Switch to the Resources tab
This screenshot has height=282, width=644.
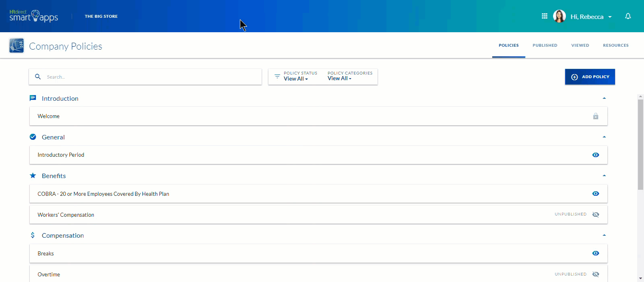click(616, 46)
